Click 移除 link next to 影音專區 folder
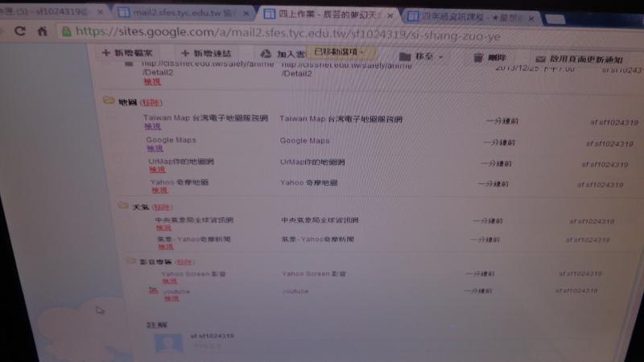This screenshot has width=644, height=362. [x=184, y=262]
